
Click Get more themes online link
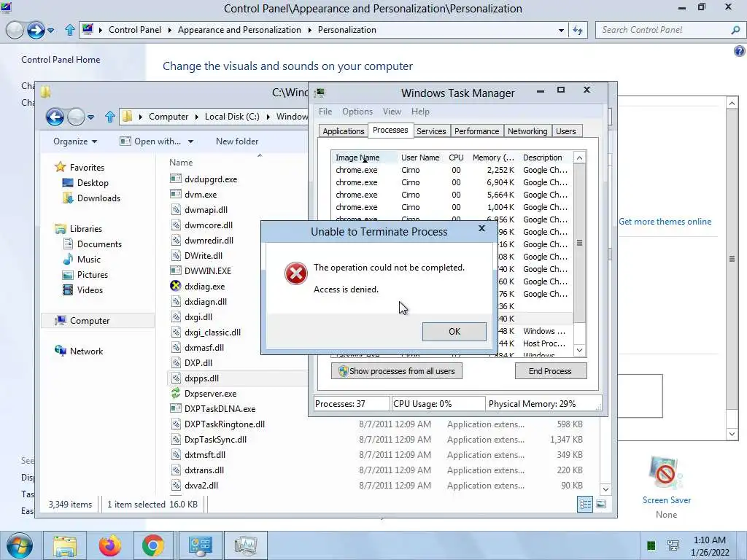(x=665, y=222)
